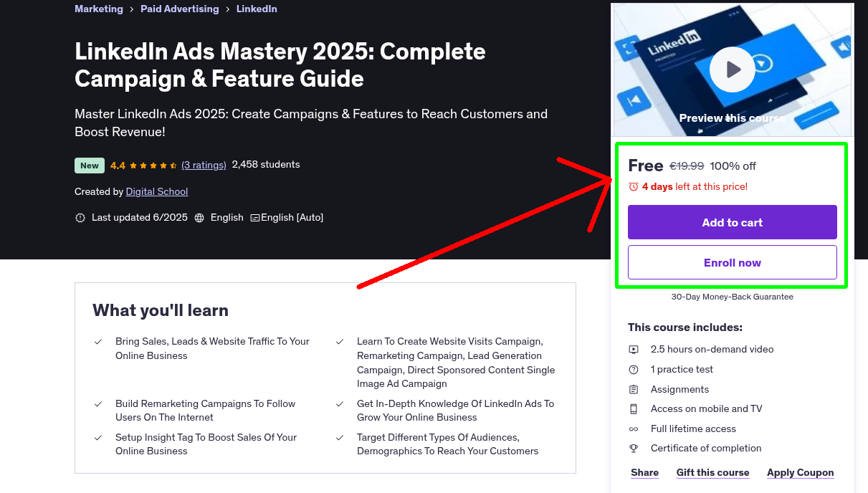The width and height of the screenshot is (868, 493).
Task: Click the last updated badge icon
Action: (80, 218)
